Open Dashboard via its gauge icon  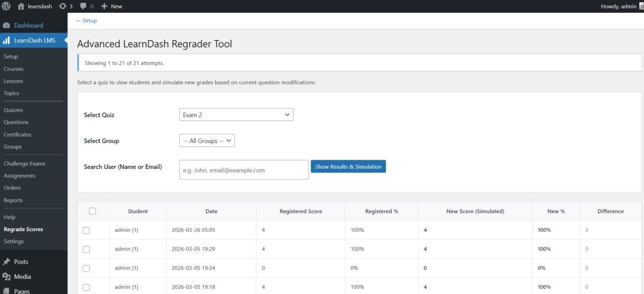point(6,25)
